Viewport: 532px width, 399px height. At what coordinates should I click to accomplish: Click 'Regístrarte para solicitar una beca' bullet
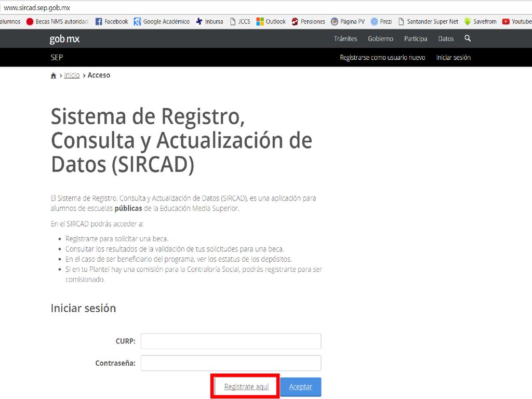click(117, 239)
